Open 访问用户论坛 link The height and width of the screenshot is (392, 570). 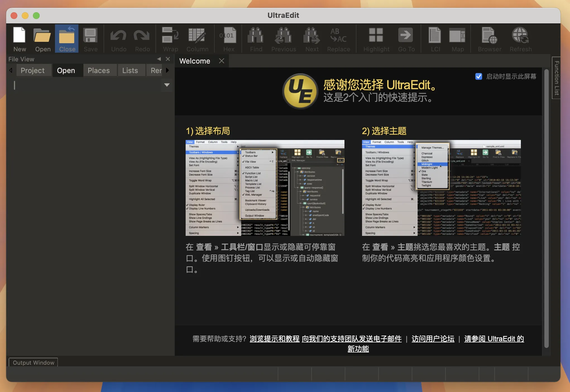[433, 339]
